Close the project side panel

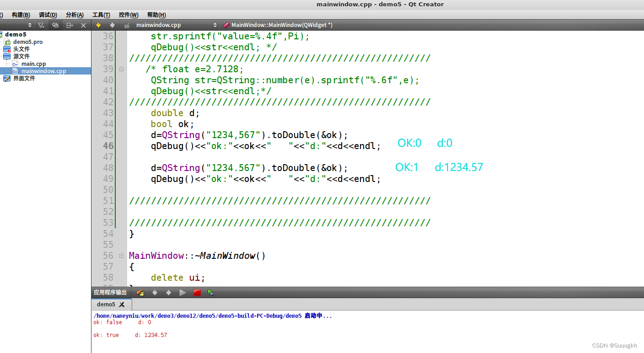pyautogui.click(x=83, y=25)
